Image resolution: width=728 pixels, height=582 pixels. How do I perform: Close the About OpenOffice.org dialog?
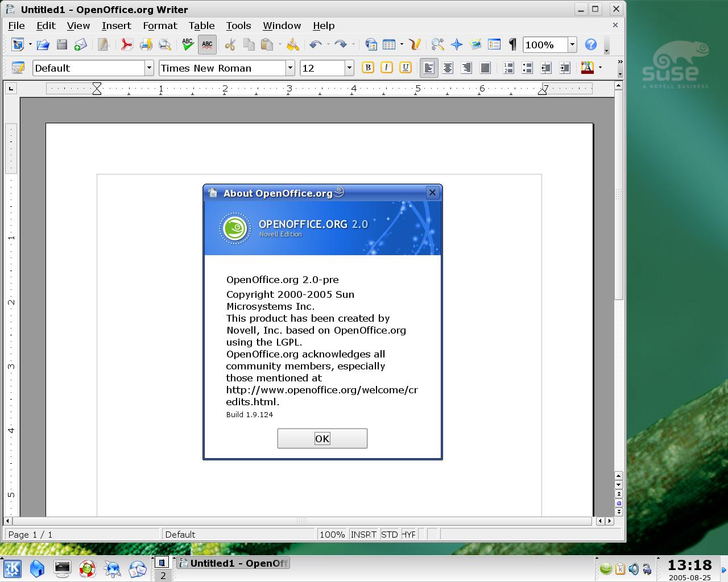pyautogui.click(x=432, y=193)
